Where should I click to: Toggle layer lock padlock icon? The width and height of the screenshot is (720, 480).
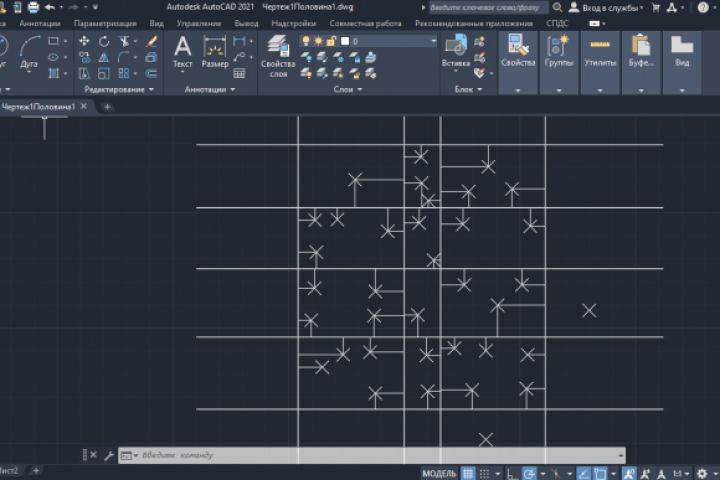331,41
